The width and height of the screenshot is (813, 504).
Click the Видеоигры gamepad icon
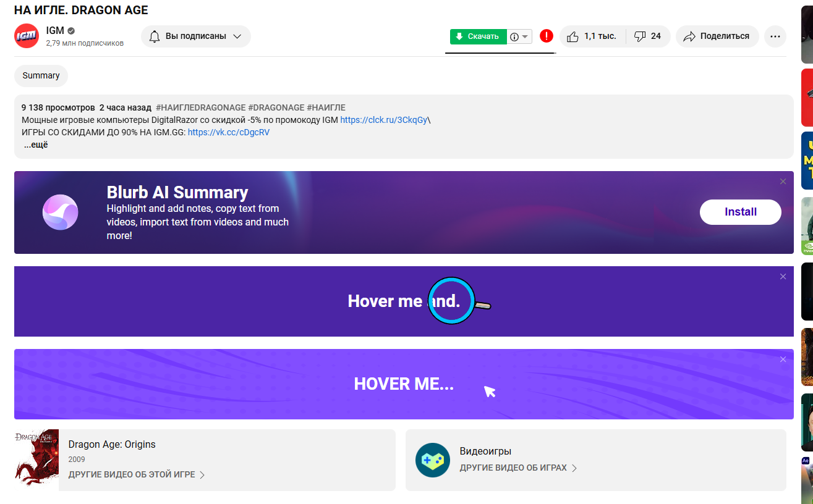pyautogui.click(x=433, y=460)
